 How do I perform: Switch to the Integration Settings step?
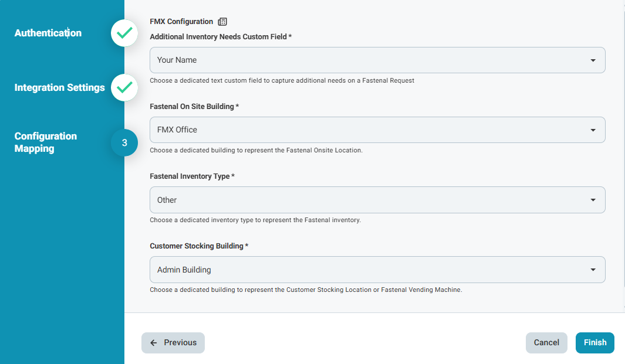[x=59, y=88]
